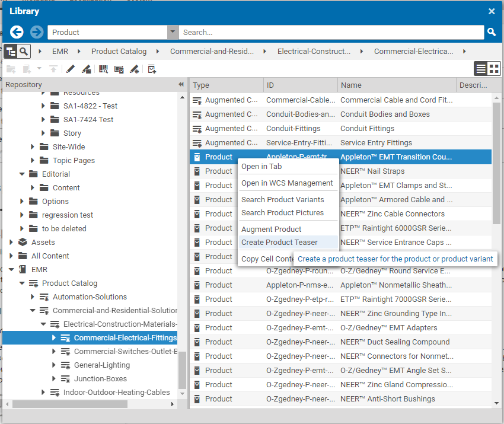The image size is (504, 424).
Task: Select the O-Z/Gedney™ EMT Adapters row
Action: click(340, 328)
